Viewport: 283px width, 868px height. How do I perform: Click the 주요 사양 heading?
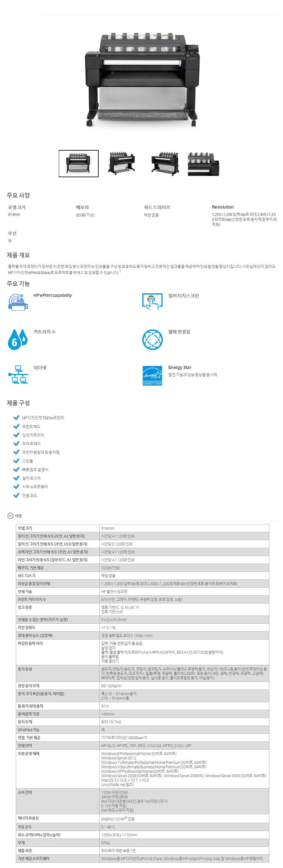click(19, 195)
